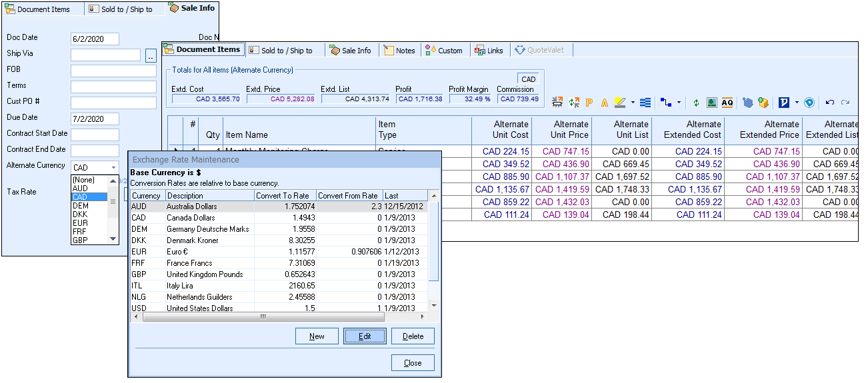
Task: Click the blue hand toolbar icon
Action: 748,103
